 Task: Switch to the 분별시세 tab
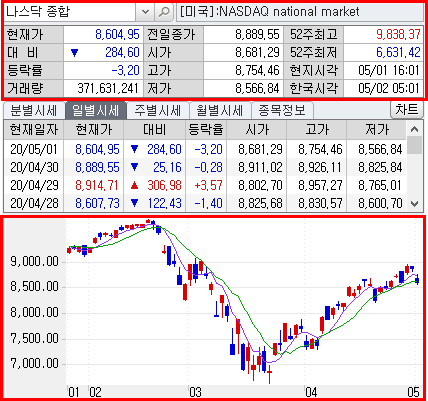(33, 110)
